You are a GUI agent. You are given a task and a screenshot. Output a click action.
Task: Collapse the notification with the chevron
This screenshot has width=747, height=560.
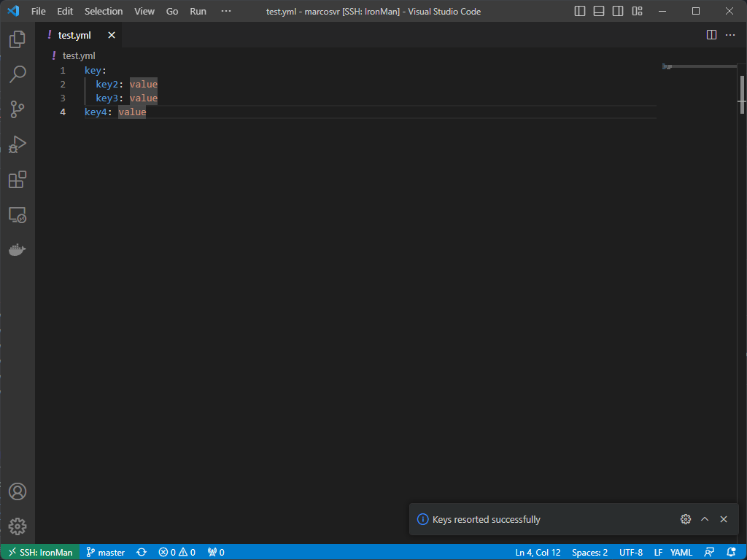705,519
